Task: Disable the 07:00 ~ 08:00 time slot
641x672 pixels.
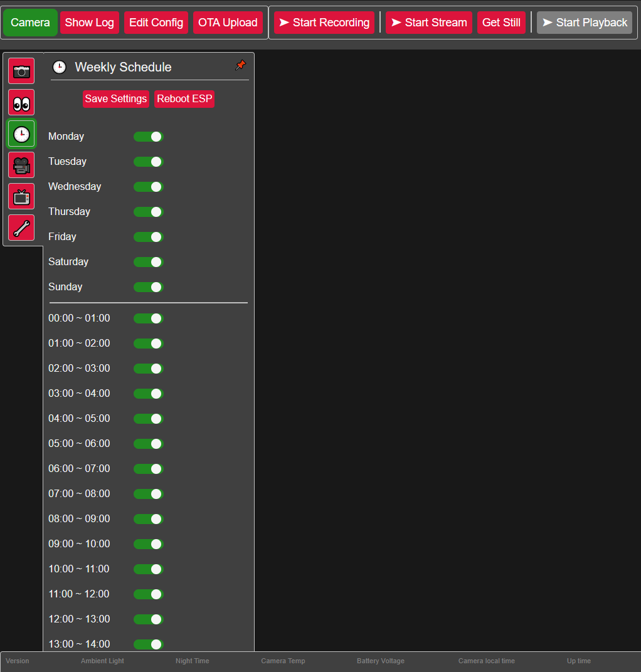Action: 149,494
